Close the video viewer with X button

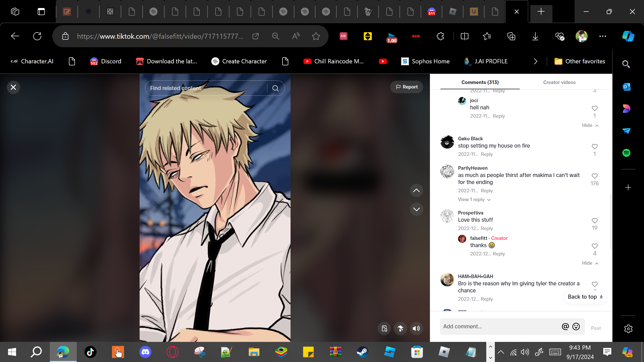13,87
